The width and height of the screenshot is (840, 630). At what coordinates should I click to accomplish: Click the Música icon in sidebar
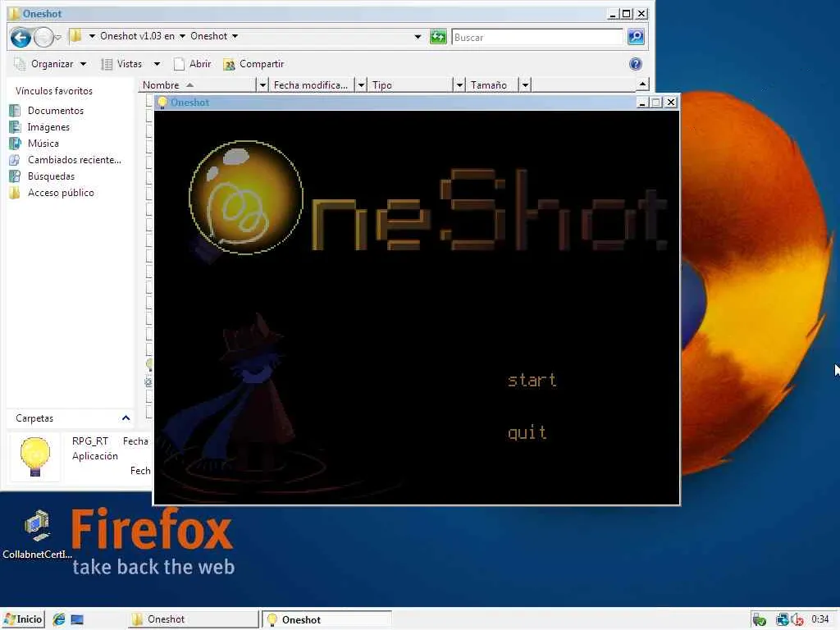[x=15, y=143]
